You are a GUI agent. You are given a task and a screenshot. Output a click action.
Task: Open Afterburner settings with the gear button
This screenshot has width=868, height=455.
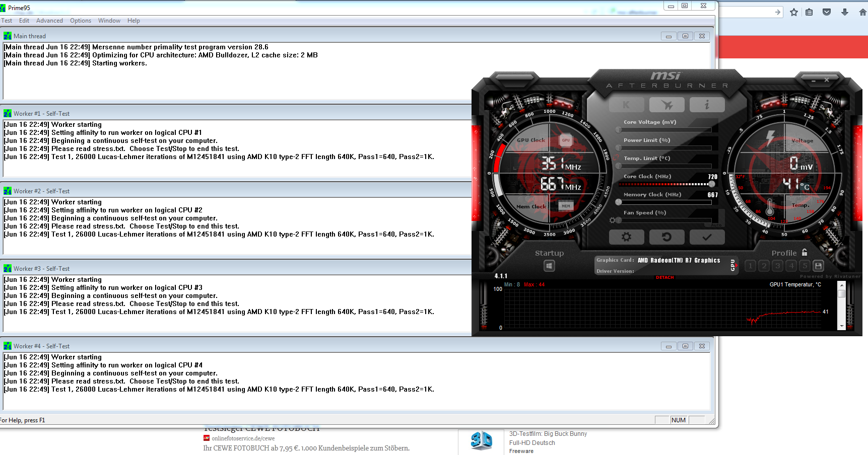pos(626,237)
